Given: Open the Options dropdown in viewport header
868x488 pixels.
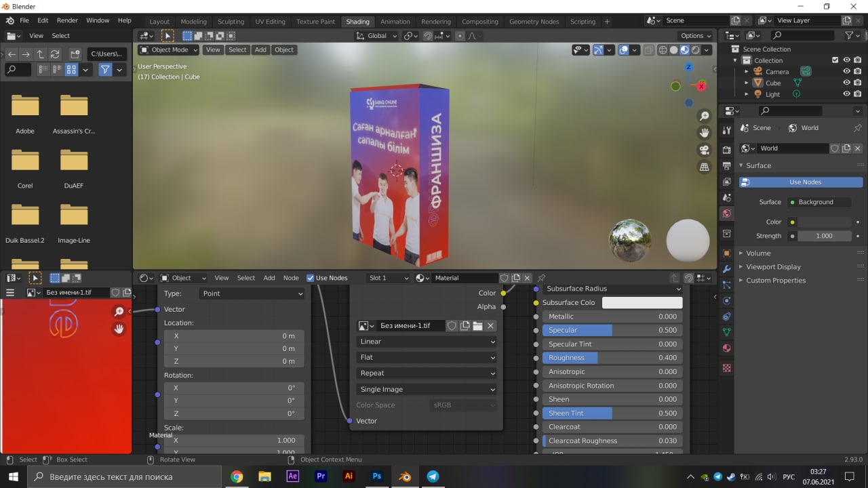Looking at the screenshot, I should (696, 36).
